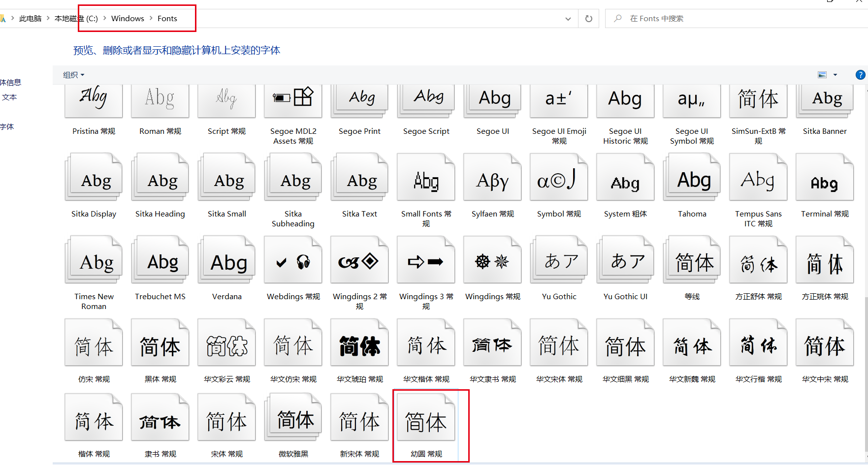Click the 华文中宋 常规 font label
868x465 pixels.
tap(825, 379)
